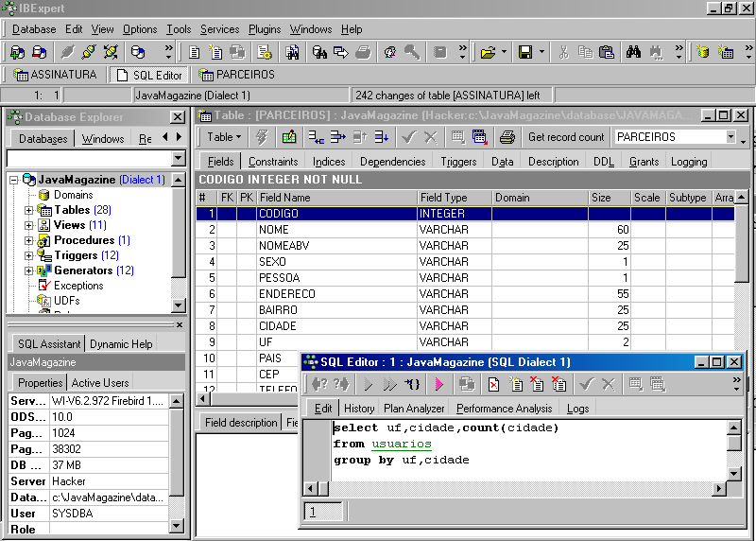Click the binoculars find icon in main toolbar
This screenshot has width=756, height=541.
tap(633, 53)
